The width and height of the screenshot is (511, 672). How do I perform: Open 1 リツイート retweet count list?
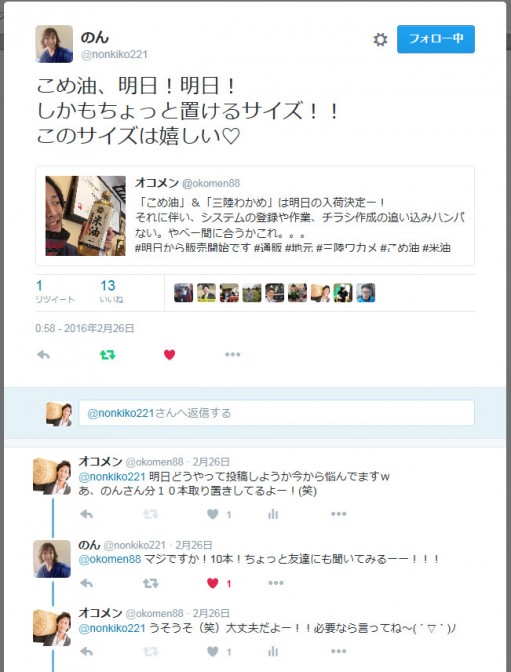tap(55, 291)
